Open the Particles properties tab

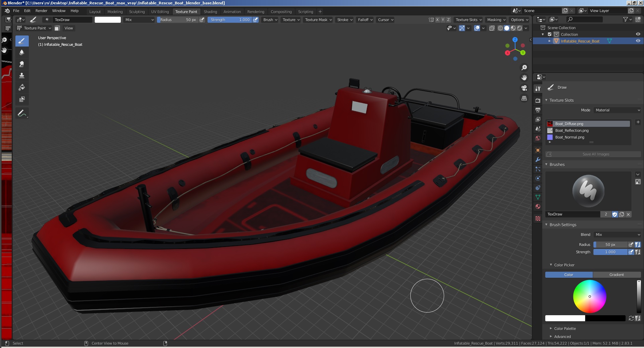coord(538,169)
